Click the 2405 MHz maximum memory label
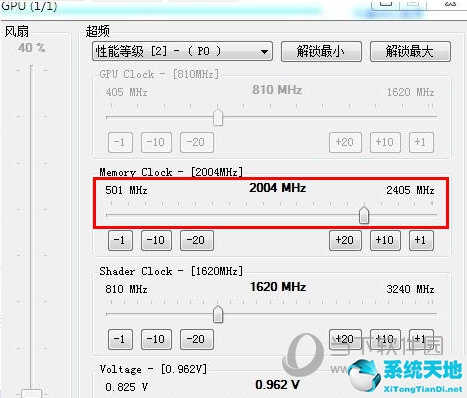467x398 pixels. [x=410, y=190]
